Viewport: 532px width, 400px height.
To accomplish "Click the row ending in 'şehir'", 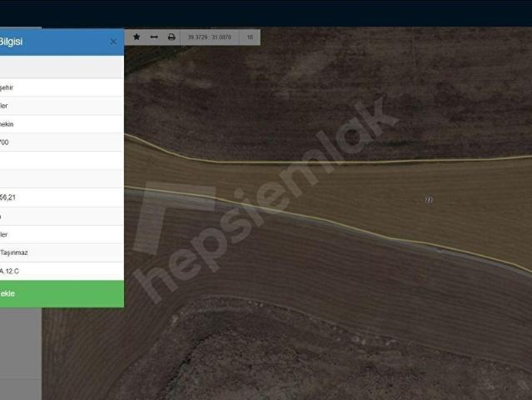I will pos(62,87).
